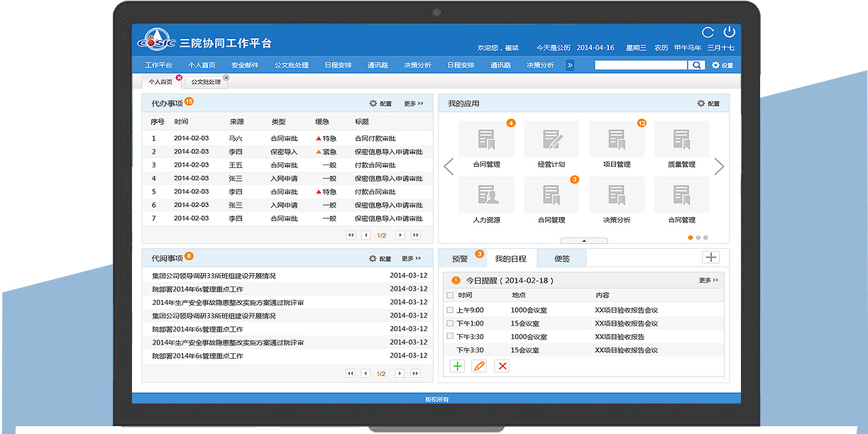Open the 项目管理 app showing 12 notifications
Screen dimensions: 868x434
click(617, 140)
